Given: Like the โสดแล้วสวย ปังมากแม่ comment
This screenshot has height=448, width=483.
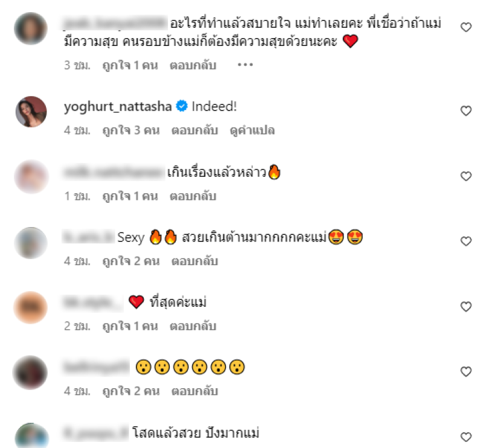Looking at the screenshot, I should 466,437.
